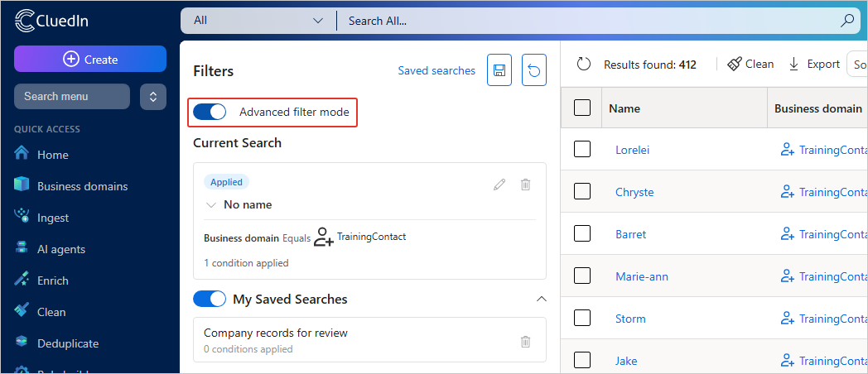This screenshot has width=868, height=374.
Task: Open the Jake record link
Action: pos(626,361)
